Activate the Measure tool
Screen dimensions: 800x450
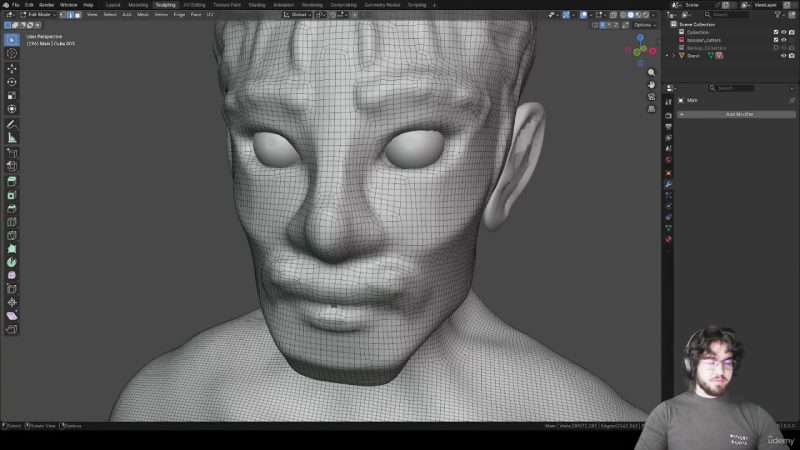click(12, 137)
